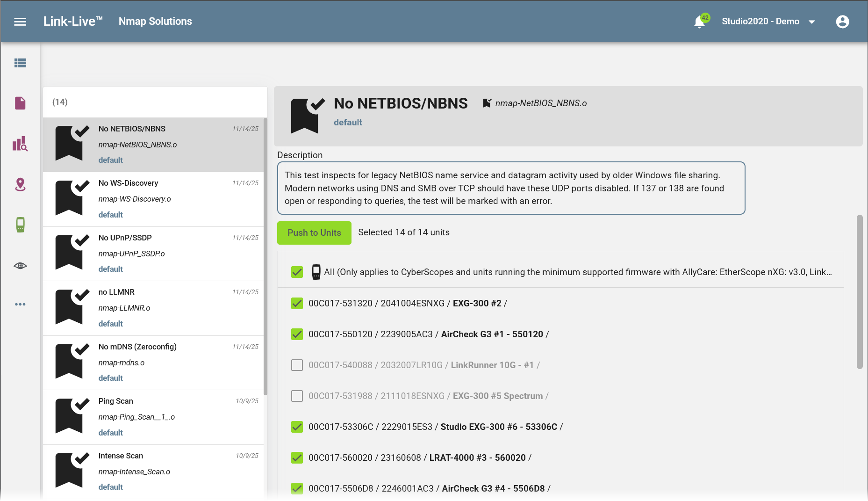Click the detail panel scrollbar

859,292
